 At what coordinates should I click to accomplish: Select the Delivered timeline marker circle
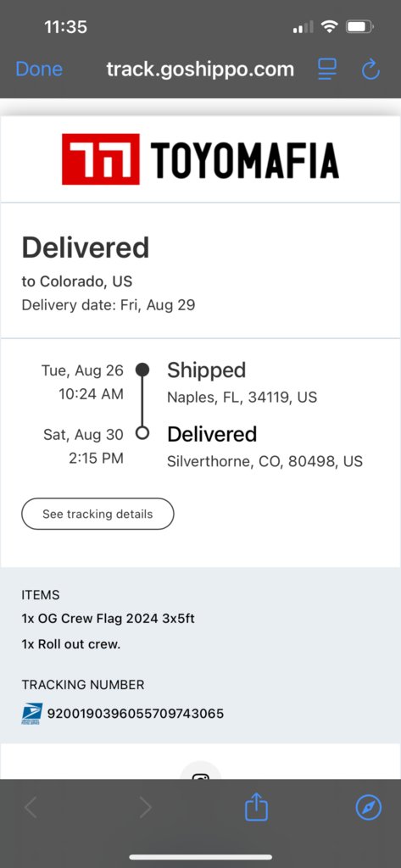142,433
